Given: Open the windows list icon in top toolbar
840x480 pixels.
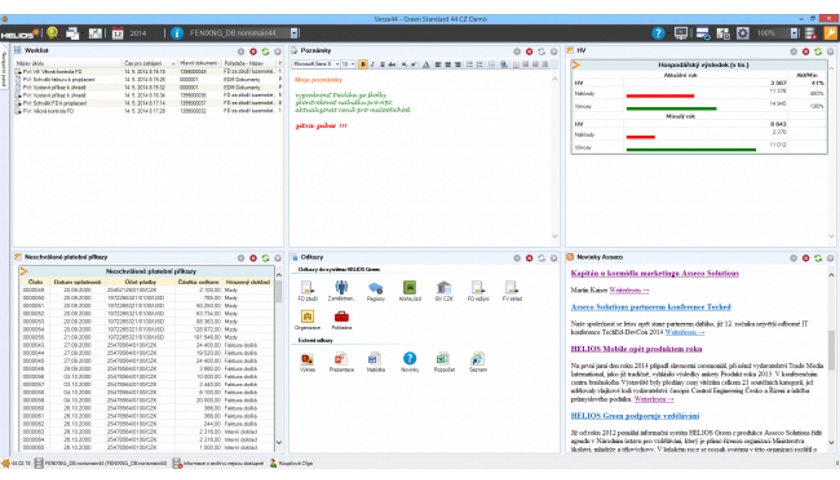Looking at the screenshot, I should (72, 33).
